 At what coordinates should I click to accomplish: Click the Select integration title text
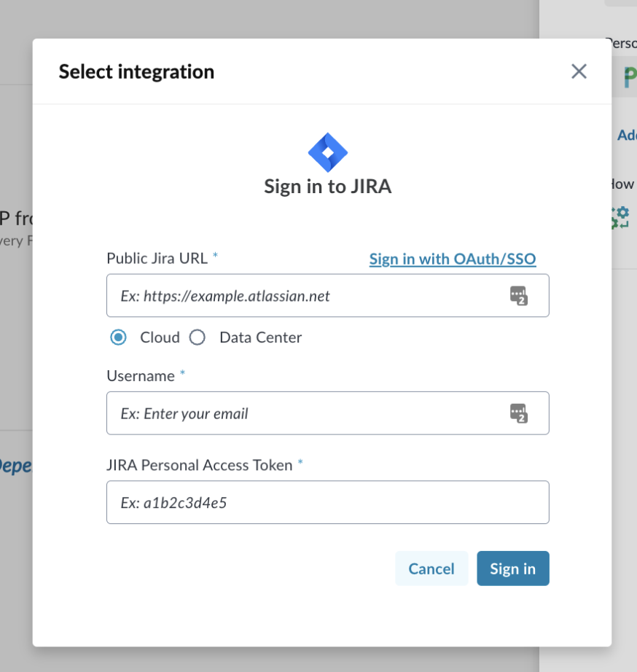pyautogui.click(x=136, y=71)
